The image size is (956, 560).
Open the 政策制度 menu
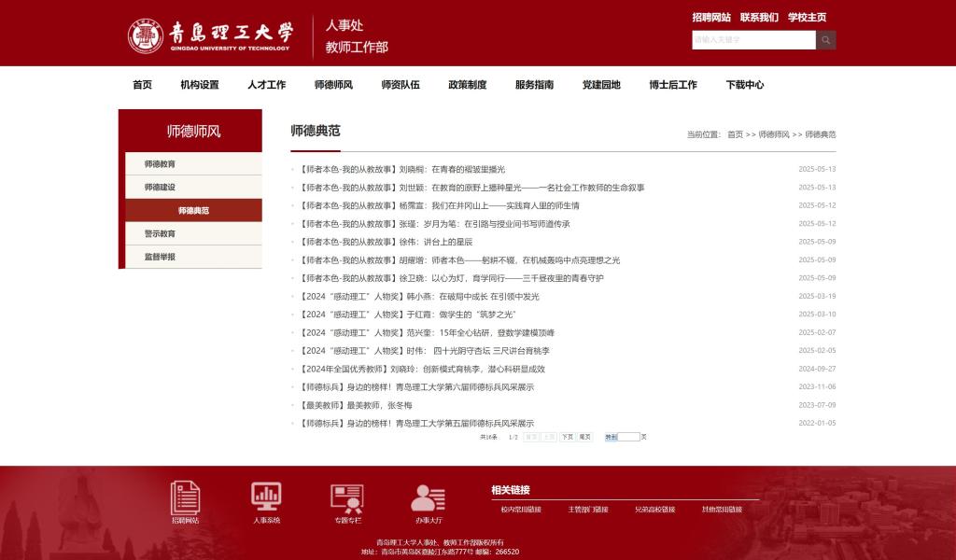(468, 85)
